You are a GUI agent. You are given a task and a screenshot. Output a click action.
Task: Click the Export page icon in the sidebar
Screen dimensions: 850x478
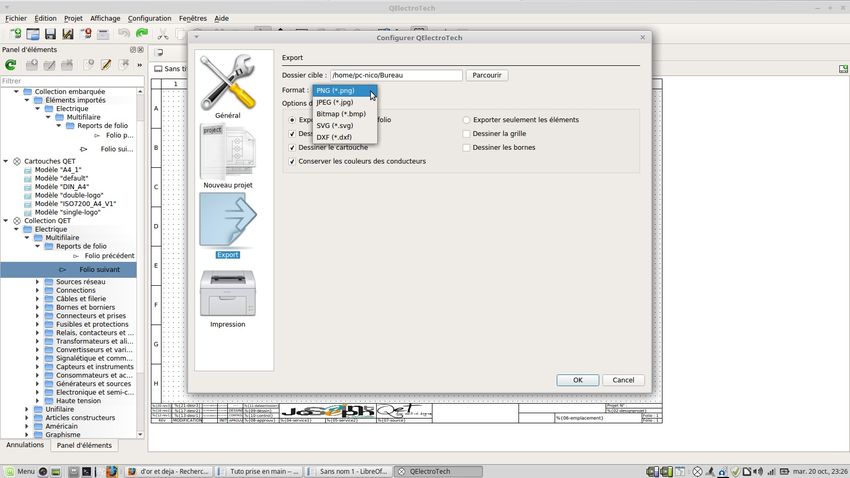[227, 224]
